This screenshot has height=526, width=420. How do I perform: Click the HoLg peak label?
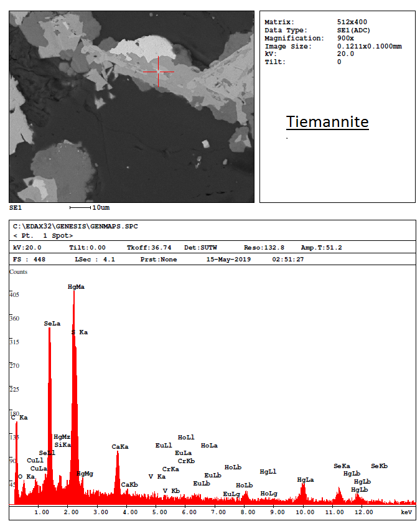pos(269,494)
